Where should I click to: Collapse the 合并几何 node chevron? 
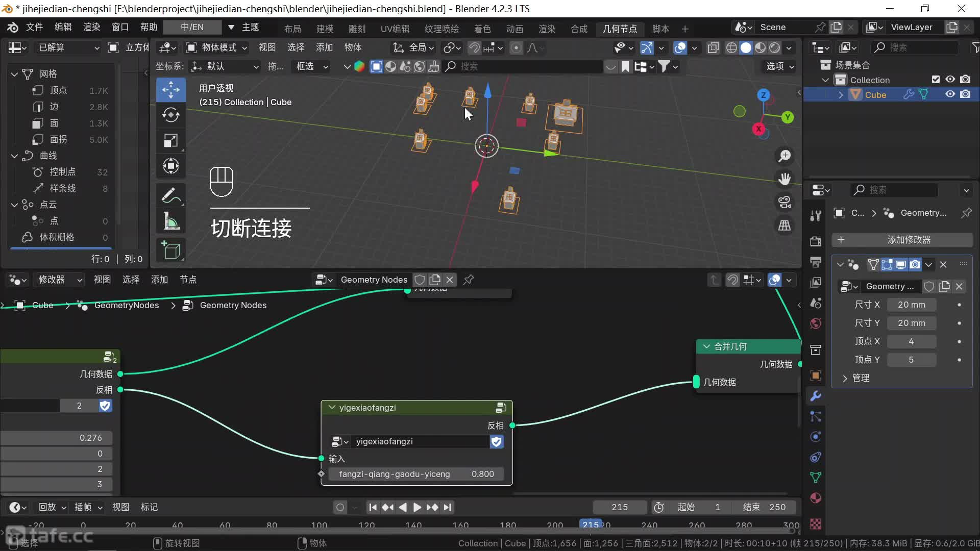(x=706, y=346)
